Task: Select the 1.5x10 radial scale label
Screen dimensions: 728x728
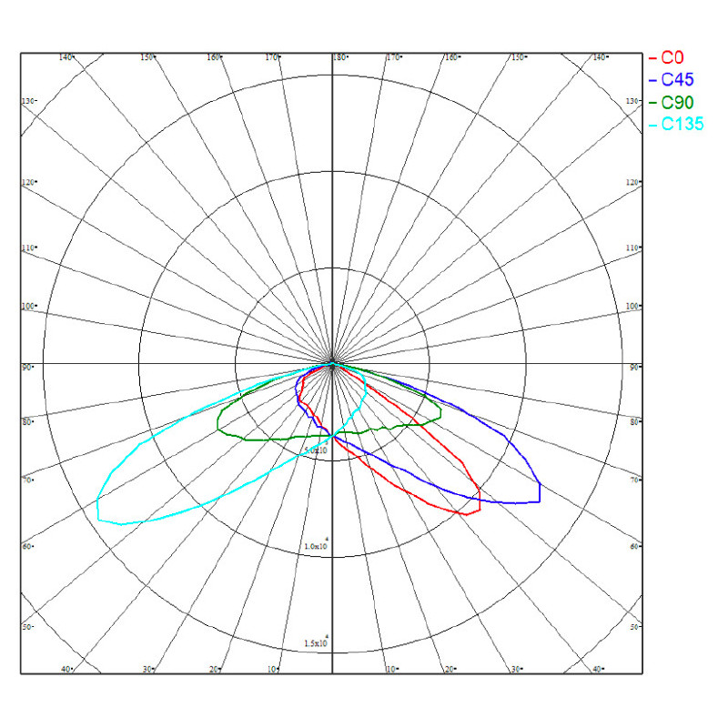Action: coord(316,642)
